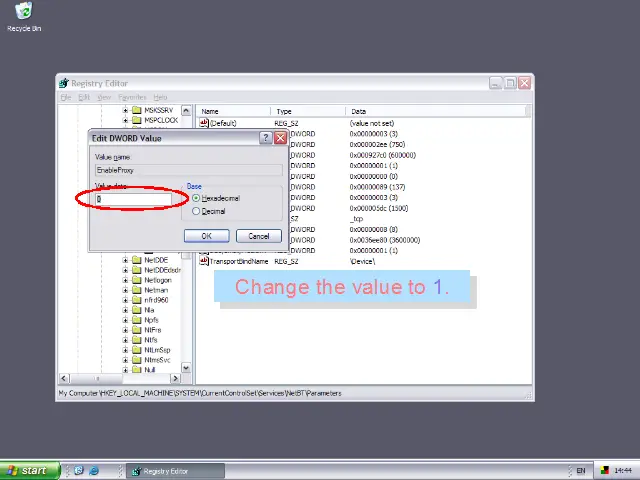The image size is (640, 480).
Task: Click the string icon beside (Default) value
Action: [x=204, y=123]
